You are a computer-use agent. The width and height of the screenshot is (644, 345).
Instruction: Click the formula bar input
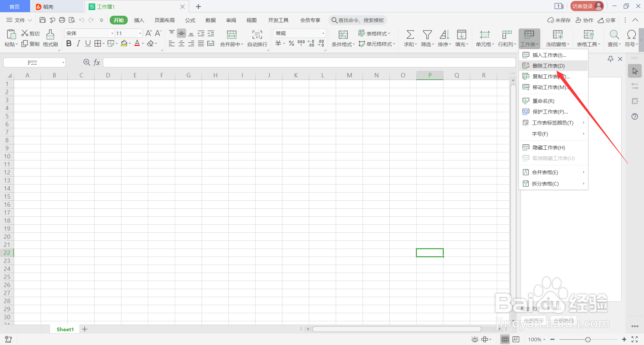click(309, 63)
